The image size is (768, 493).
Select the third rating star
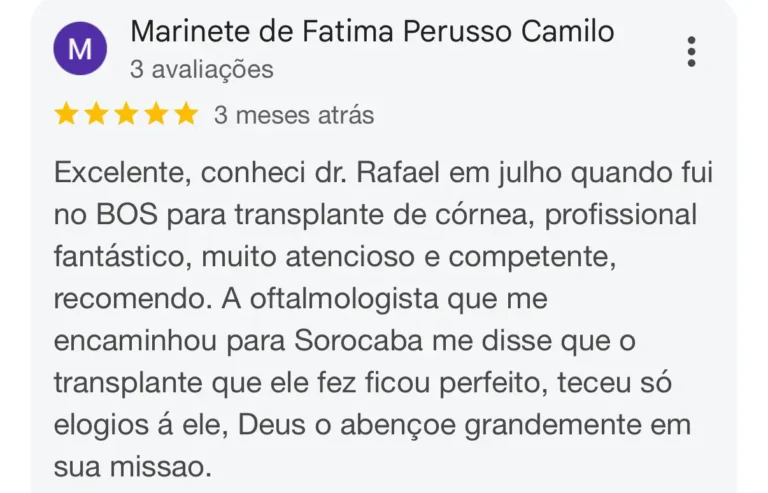[126, 115]
